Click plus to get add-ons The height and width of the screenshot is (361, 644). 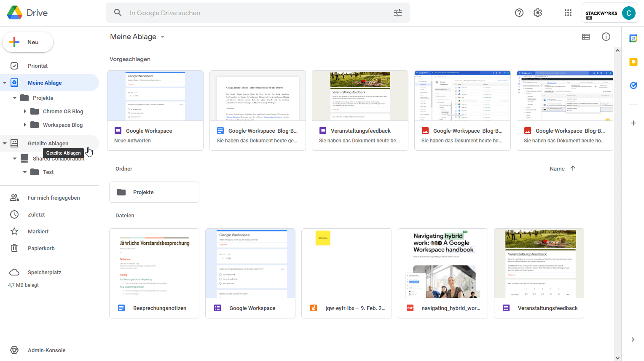click(x=633, y=123)
